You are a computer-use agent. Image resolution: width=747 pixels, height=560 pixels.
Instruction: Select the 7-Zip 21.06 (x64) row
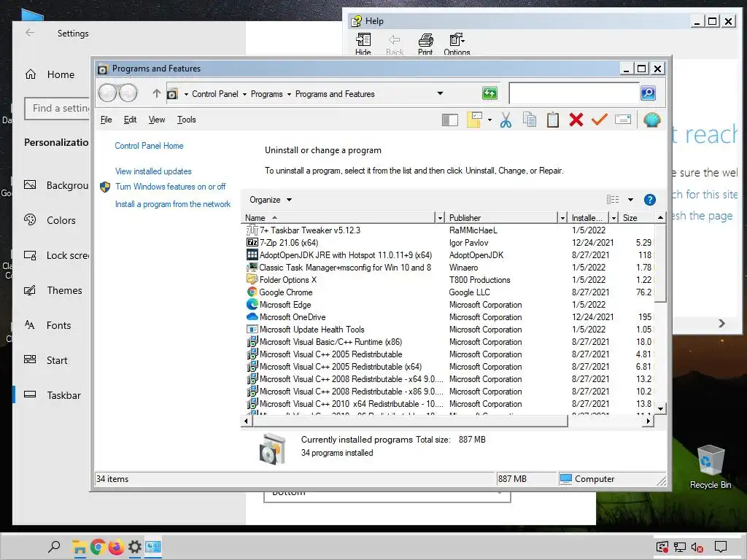pos(449,242)
